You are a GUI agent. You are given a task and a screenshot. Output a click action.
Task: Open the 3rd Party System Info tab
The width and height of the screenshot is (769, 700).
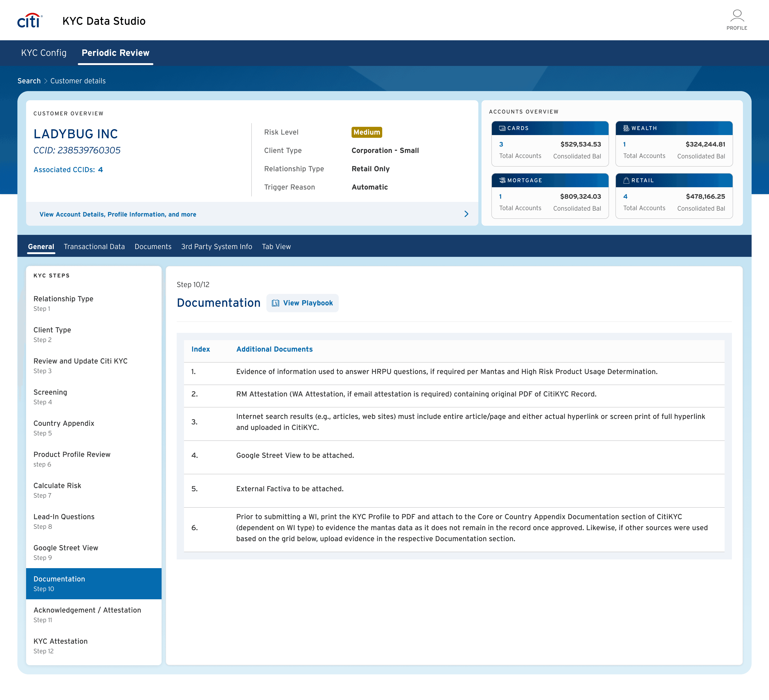[x=216, y=247]
